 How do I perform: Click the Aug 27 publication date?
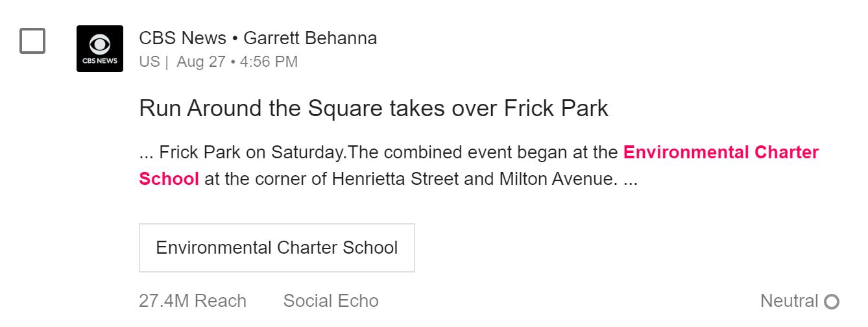tap(200, 62)
